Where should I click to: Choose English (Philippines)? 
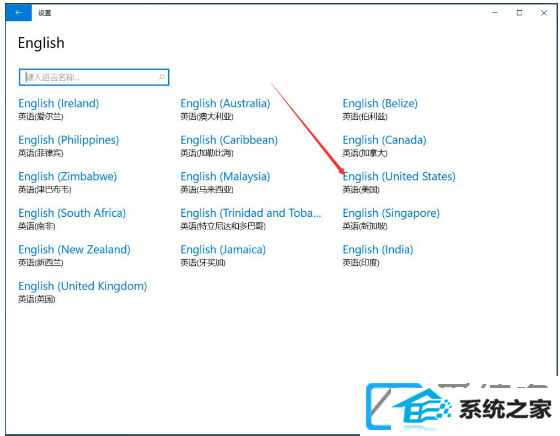69,145
